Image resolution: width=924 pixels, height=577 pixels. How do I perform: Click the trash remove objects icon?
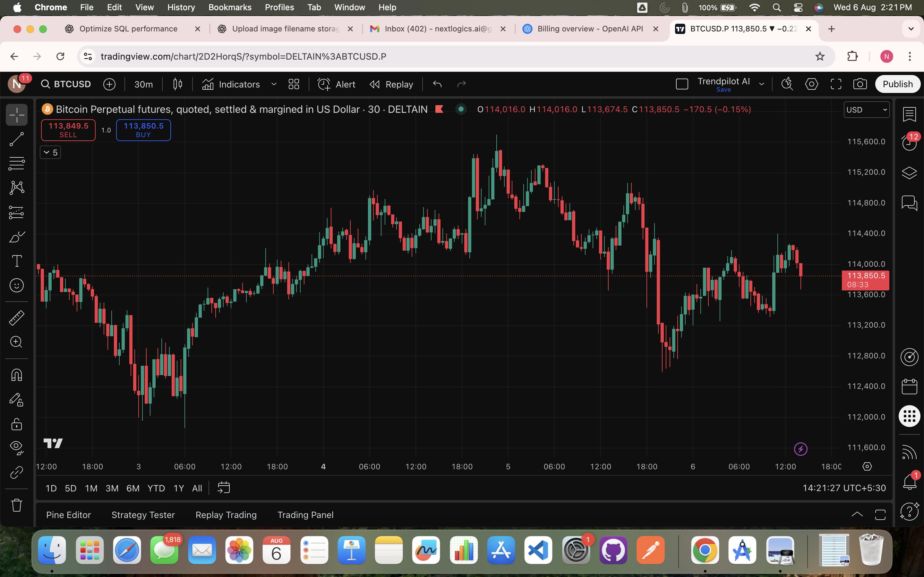click(x=16, y=505)
